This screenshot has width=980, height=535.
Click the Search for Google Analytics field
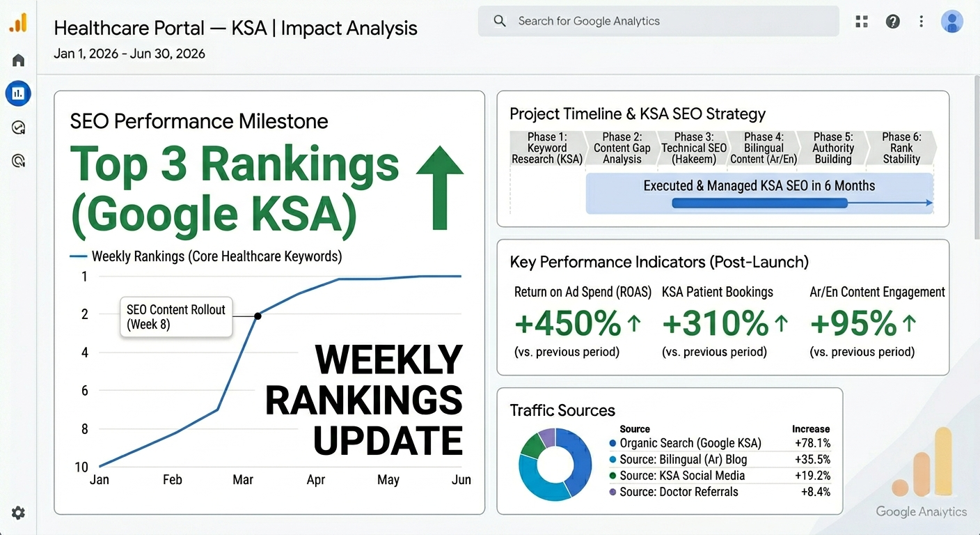658,21
